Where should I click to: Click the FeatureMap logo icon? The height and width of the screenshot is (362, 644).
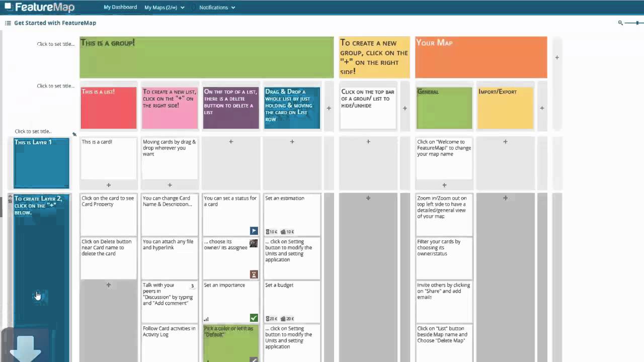[x=9, y=7]
